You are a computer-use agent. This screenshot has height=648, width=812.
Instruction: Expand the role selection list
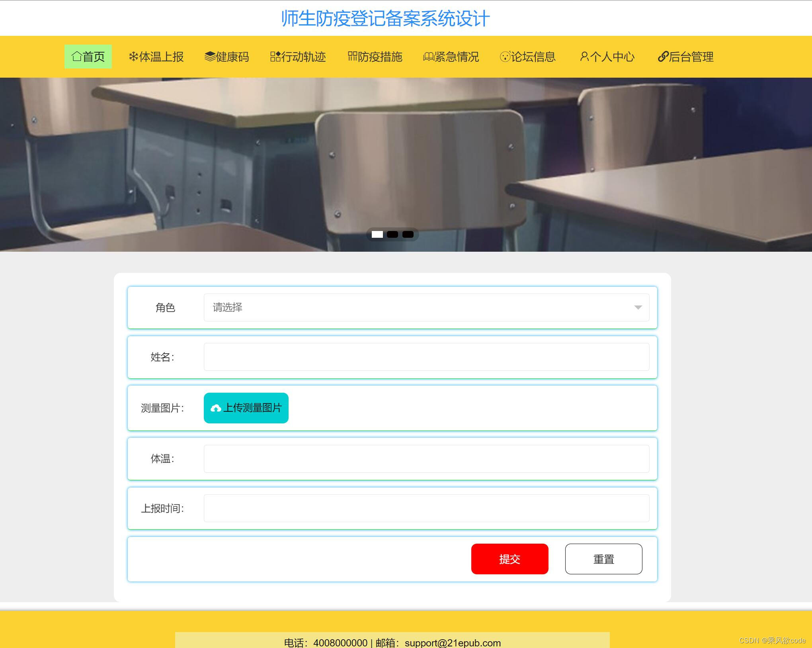pyautogui.click(x=426, y=307)
